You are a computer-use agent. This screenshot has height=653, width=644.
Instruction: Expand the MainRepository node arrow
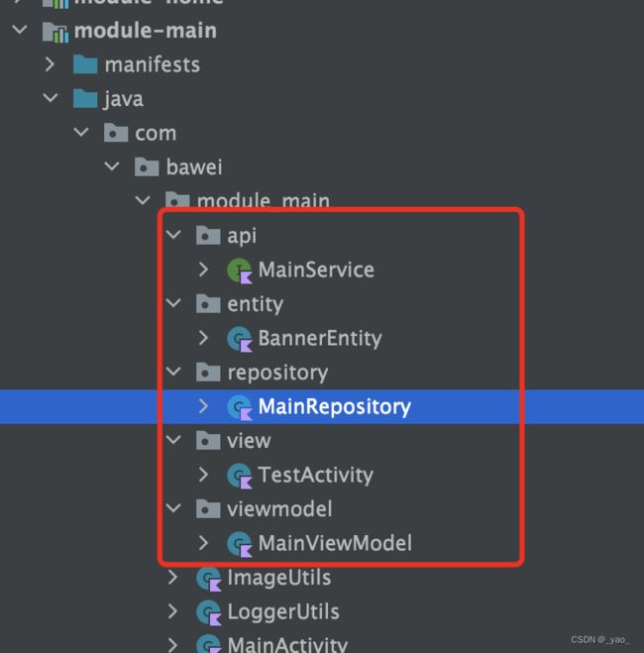click(203, 406)
